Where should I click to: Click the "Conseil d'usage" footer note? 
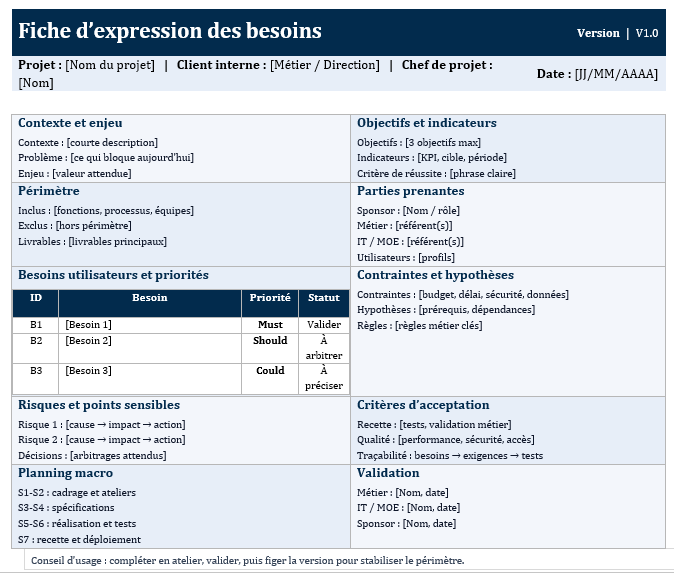248,561
